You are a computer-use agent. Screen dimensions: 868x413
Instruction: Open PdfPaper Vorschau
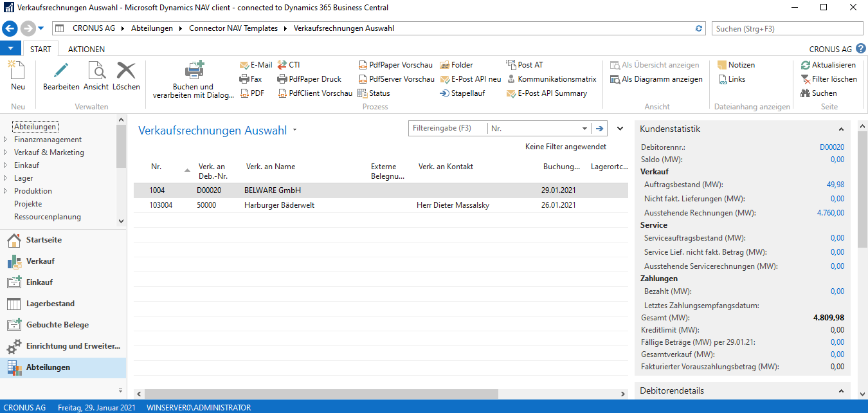click(x=395, y=65)
